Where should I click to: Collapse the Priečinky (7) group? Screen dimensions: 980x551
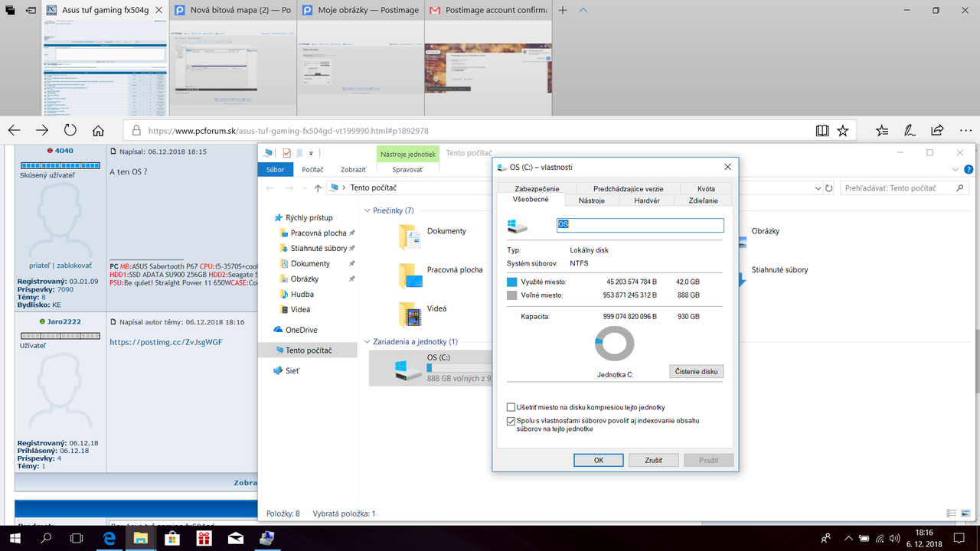pos(366,210)
